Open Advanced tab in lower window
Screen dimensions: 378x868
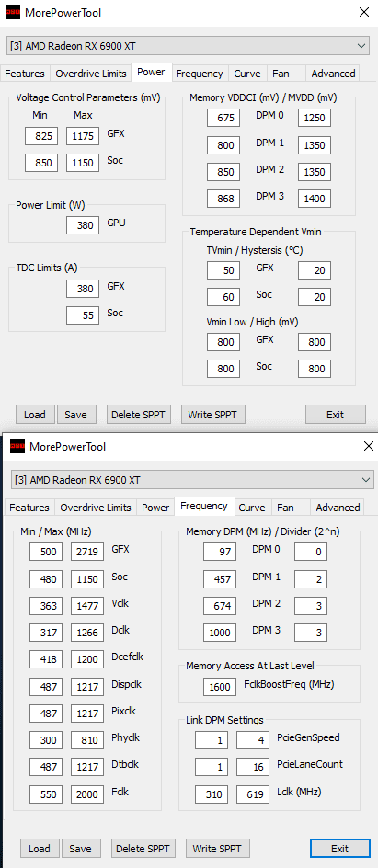point(338,507)
